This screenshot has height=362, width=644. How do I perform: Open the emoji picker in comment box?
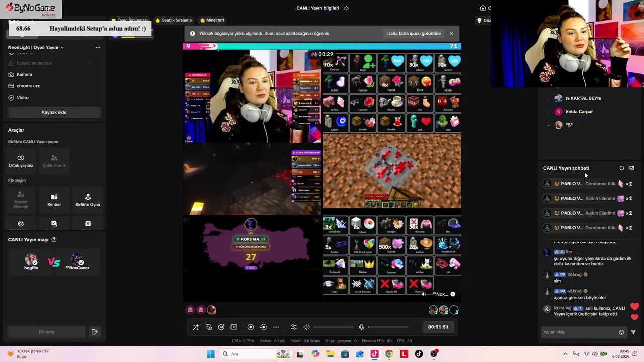click(x=621, y=332)
